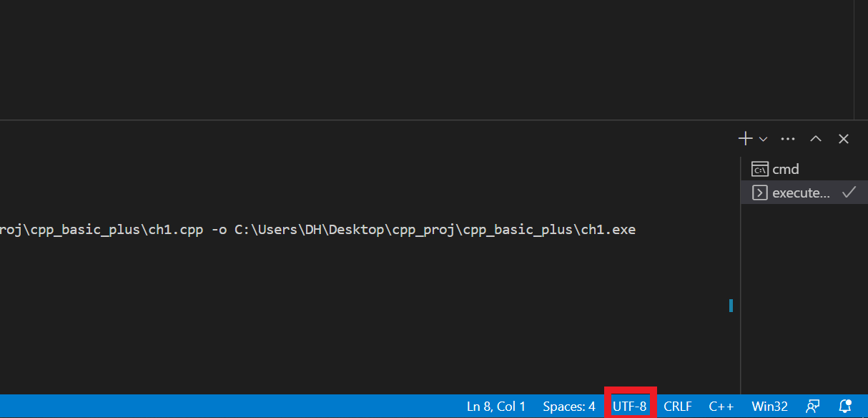This screenshot has width=868, height=418.
Task: Click the feedback icon in status bar
Action: point(812,407)
